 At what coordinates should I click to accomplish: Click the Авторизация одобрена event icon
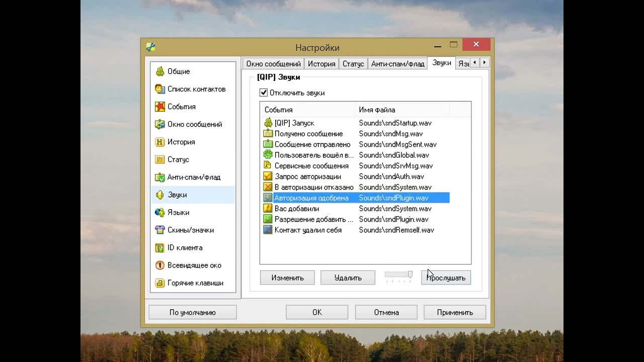pos(268,198)
